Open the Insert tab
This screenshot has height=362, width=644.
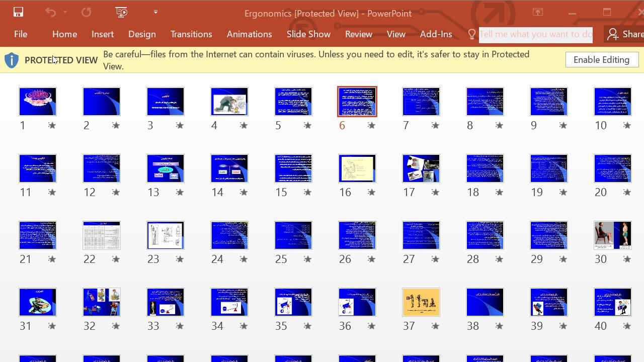pos(103,34)
